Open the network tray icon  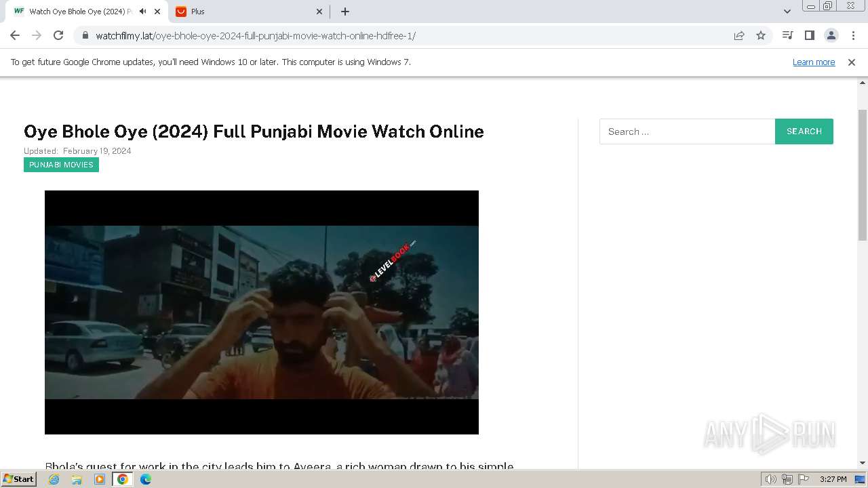[787, 479]
